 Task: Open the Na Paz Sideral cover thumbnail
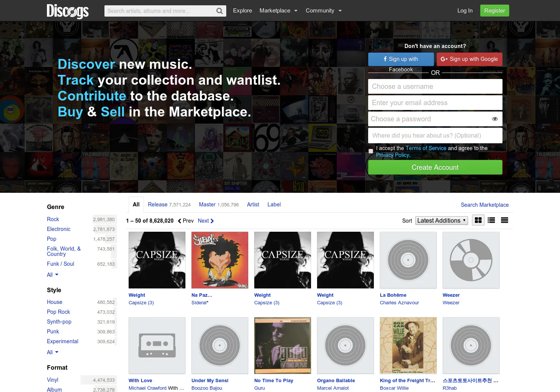[220, 260]
